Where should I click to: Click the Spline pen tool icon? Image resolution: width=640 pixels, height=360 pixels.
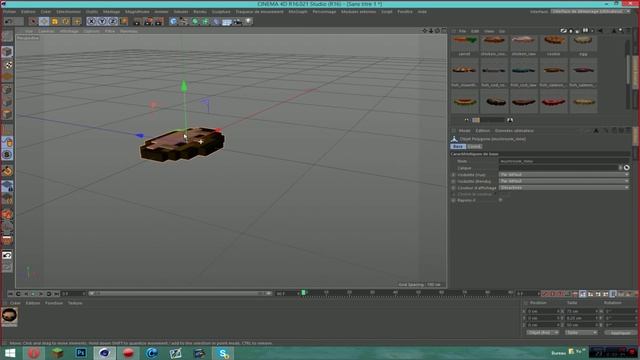tap(184, 21)
